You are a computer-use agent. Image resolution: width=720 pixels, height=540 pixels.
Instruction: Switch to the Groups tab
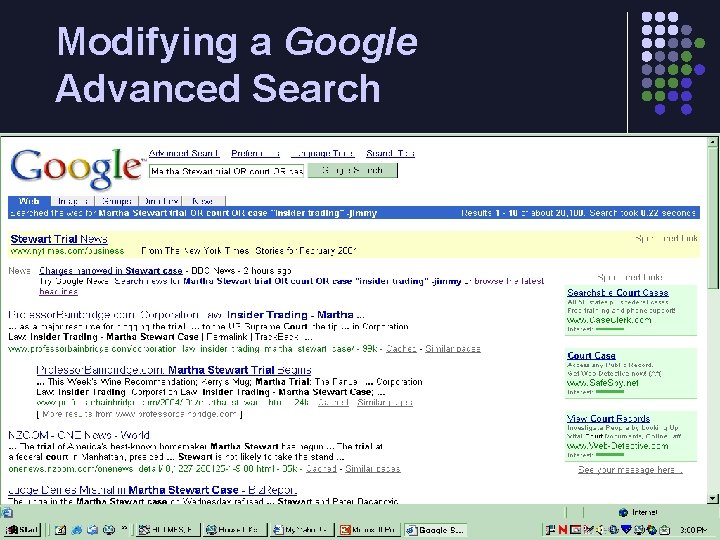[x=117, y=201]
